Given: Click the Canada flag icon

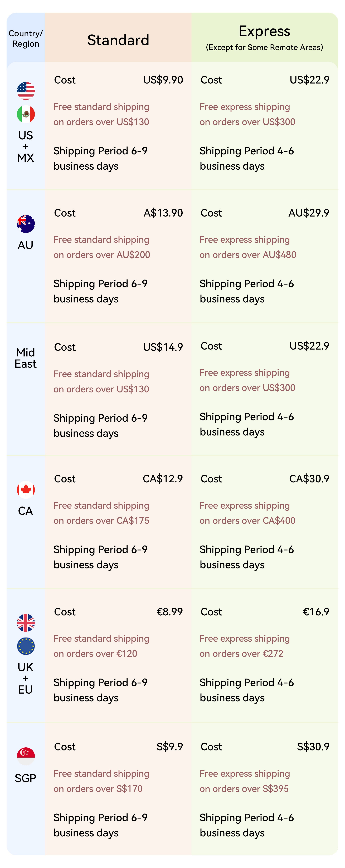Looking at the screenshot, I should coord(26,490).
